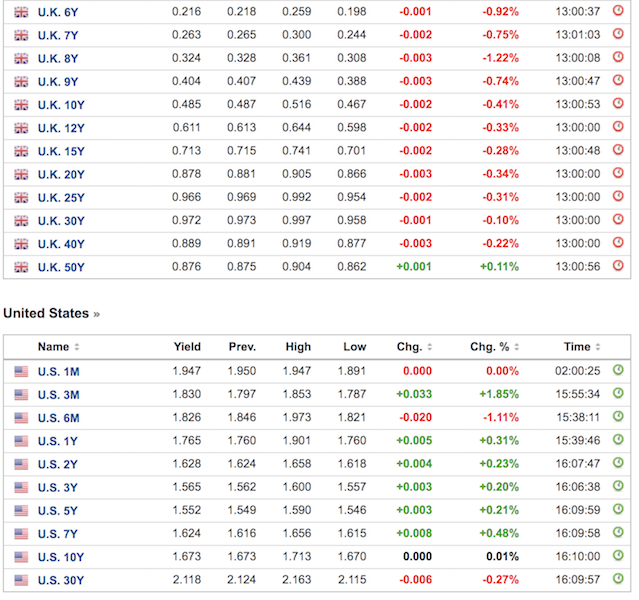The height and width of the screenshot is (600, 639).
Task: Click the clock icon in U.K. 9Y row
Action: (x=618, y=80)
